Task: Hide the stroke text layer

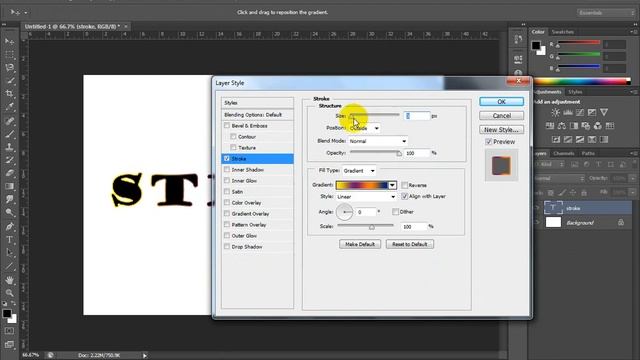Action: coord(537,208)
